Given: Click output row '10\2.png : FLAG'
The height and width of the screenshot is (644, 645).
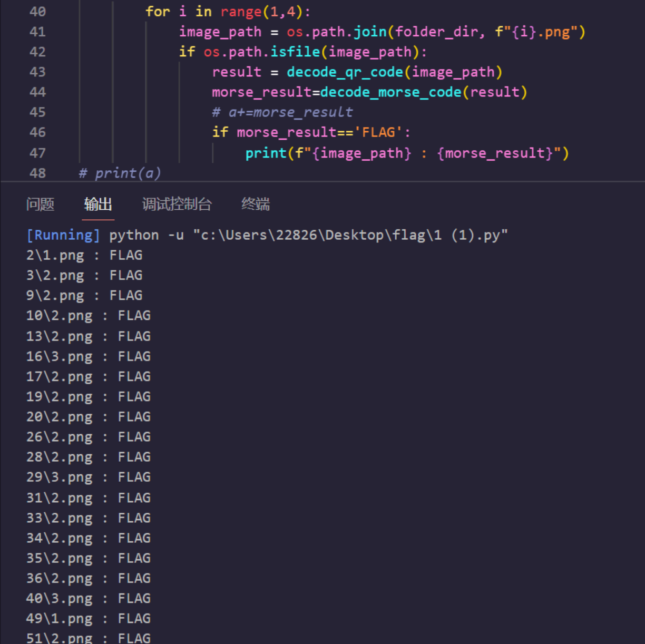Looking at the screenshot, I should 89,316.
